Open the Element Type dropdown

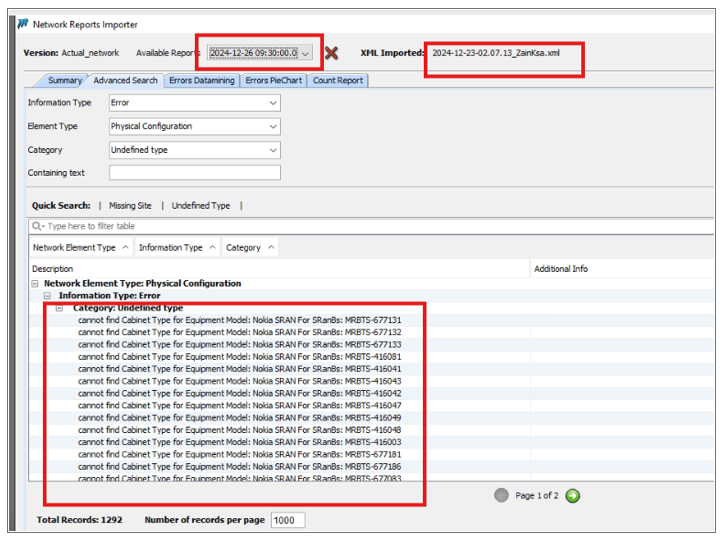pos(273,127)
